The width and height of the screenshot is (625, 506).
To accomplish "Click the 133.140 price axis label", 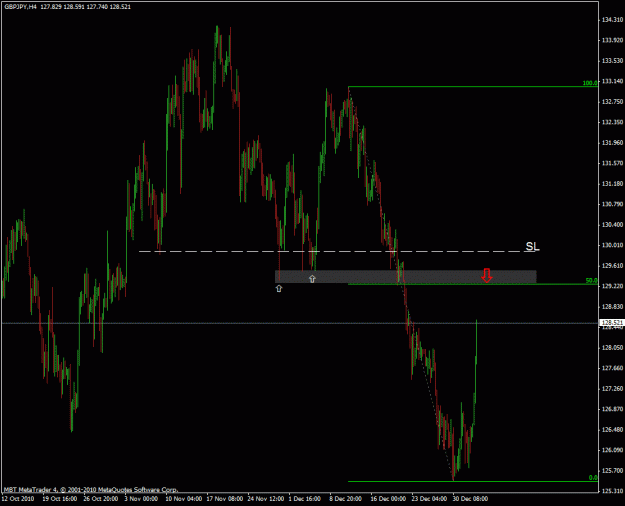I will click(x=612, y=81).
